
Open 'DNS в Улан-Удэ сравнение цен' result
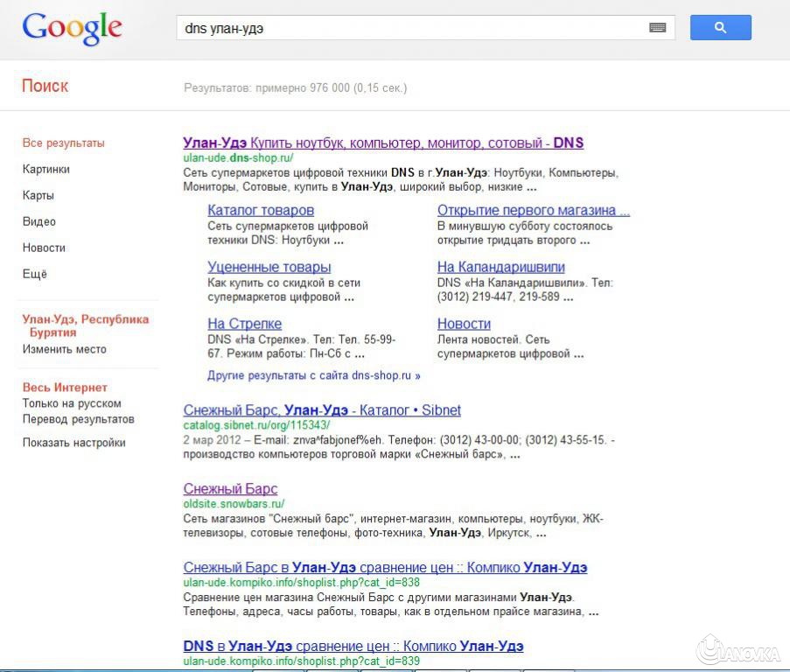353,646
